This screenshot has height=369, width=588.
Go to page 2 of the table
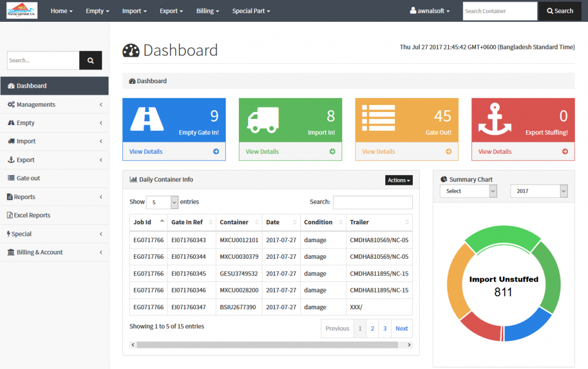click(372, 328)
